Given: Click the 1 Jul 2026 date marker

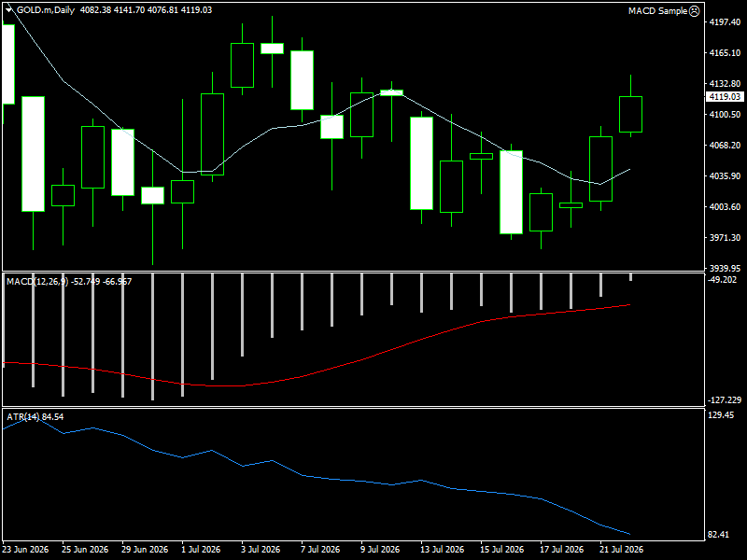Looking at the screenshot, I should tap(201, 549).
